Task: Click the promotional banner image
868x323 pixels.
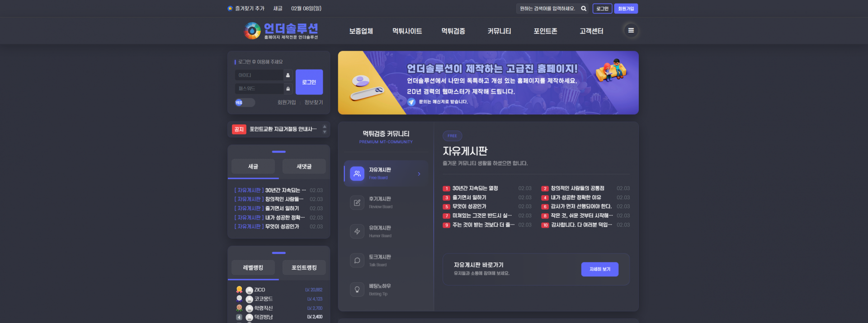Action: pos(488,83)
